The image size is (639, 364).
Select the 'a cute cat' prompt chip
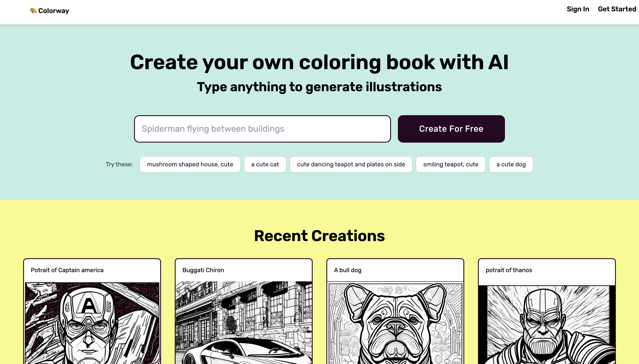pyautogui.click(x=265, y=164)
